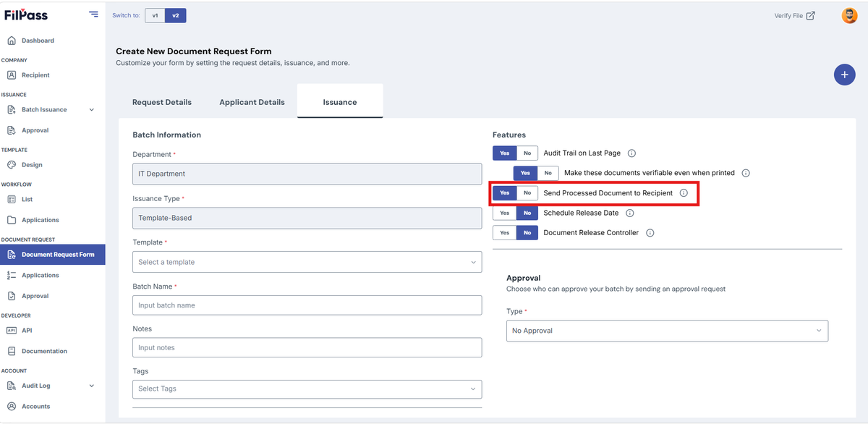
Task: Click the Documentation book icon
Action: tap(12, 351)
